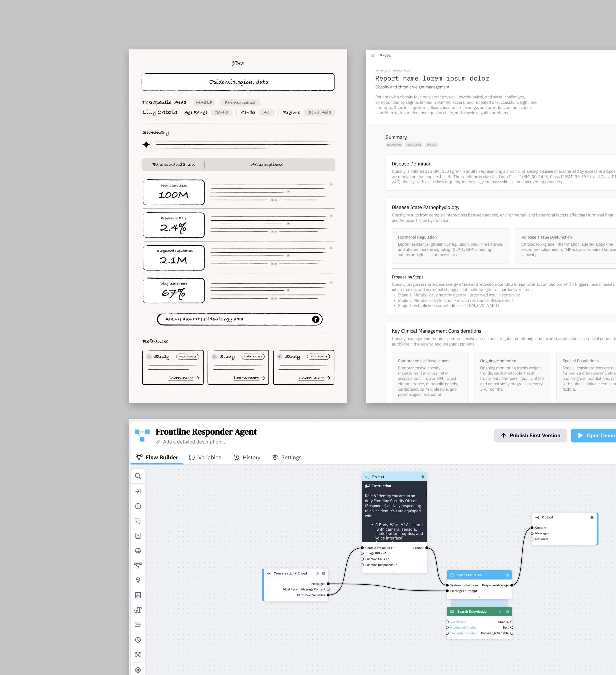
Task: Toggle the Image URLs input port
Action: click(362, 553)
